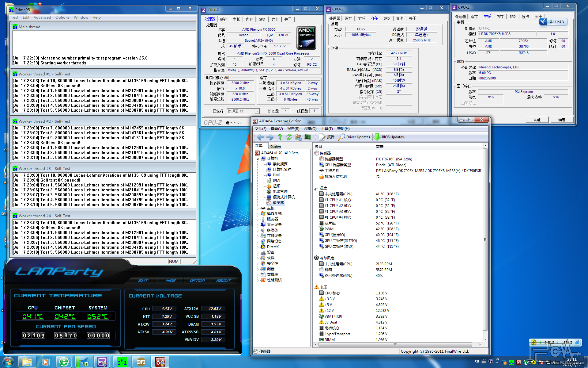Click ABOUT on the LANParty monitor panel
Screen dimensions: 588x368
(224, 281)
